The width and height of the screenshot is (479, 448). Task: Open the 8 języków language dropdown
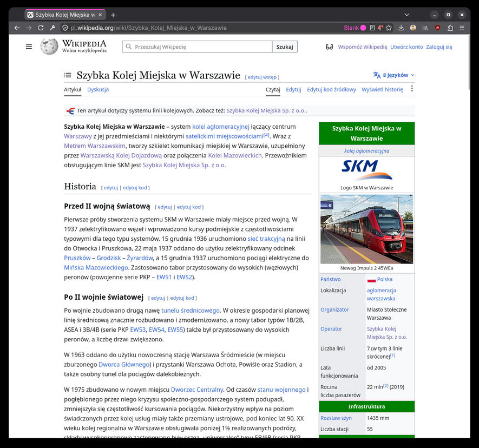394,75
